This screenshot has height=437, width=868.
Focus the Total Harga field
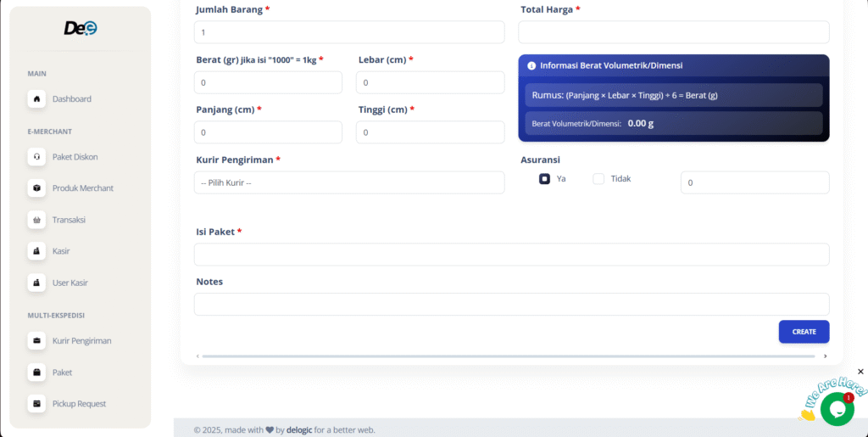674,32
